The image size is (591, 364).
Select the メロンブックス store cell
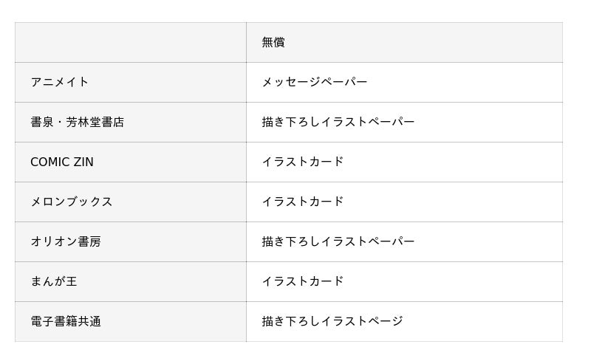pyautogui.click(x=72, y=202)
